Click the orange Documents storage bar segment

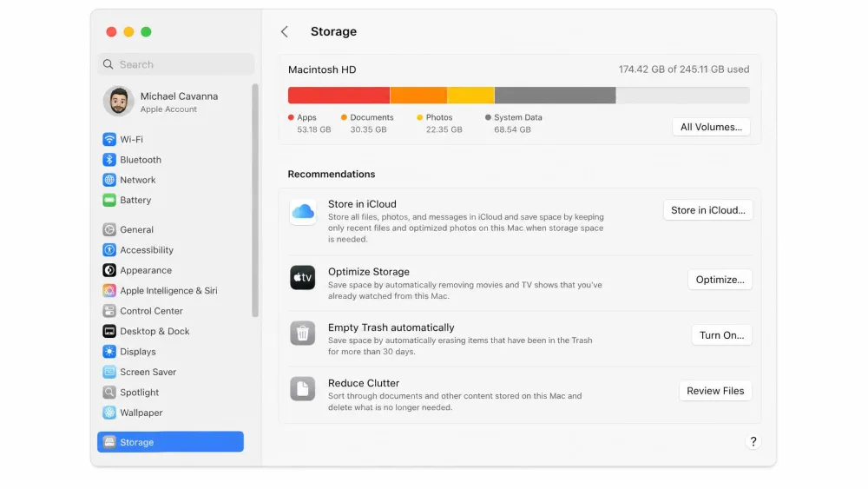[x=418, y=96]
